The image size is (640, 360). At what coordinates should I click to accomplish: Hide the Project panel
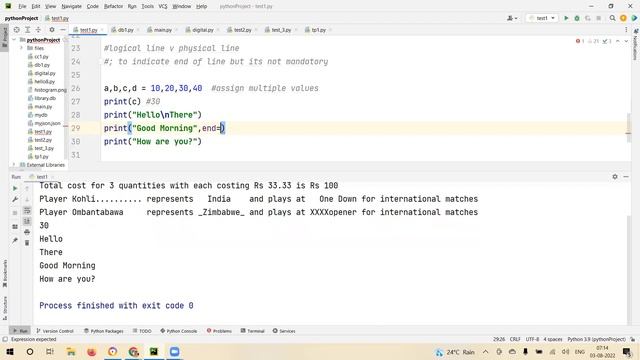62,30
